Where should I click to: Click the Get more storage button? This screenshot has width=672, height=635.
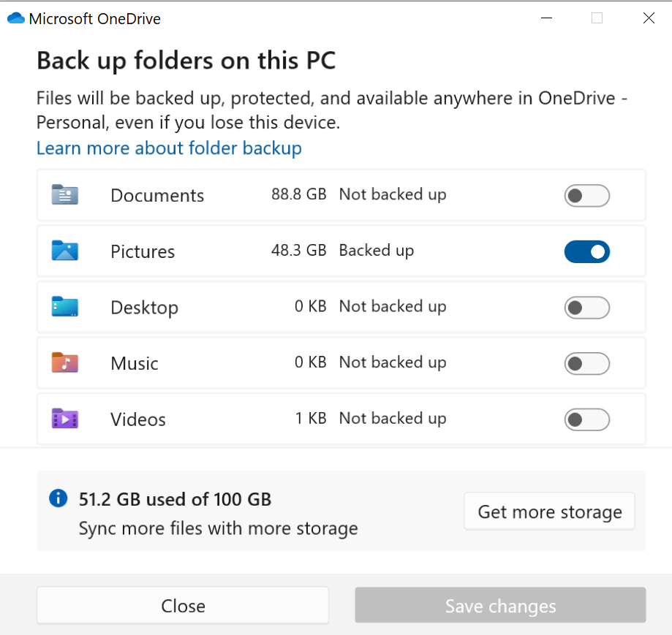pyautogui.click(x=549, y=512)
